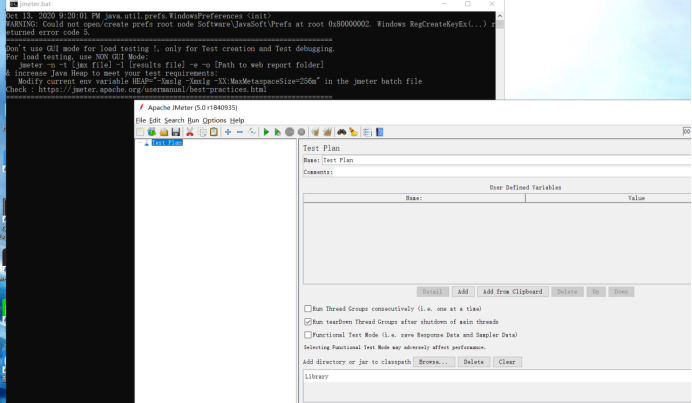This screenshot has height=403, width=692.
Task: Click the Comments input field
Action: 512,172
